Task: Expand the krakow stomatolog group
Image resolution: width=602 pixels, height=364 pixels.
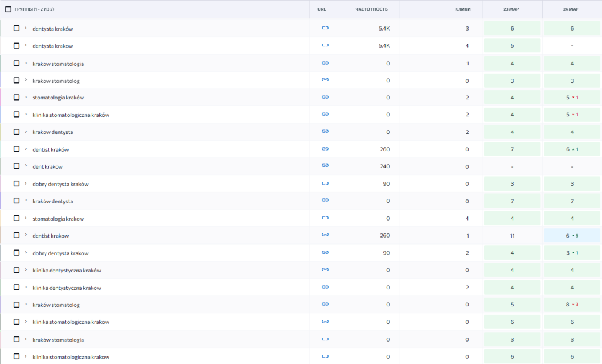Action: click(26, 80)
